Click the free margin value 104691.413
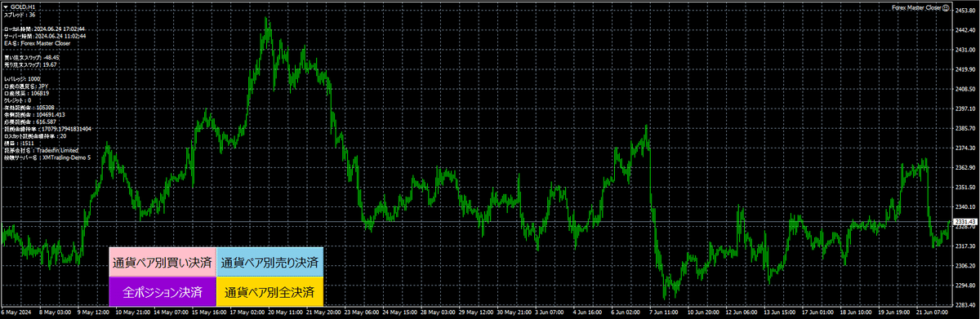Viewport: 980px width, 319px height. click(x=50, y=114)
